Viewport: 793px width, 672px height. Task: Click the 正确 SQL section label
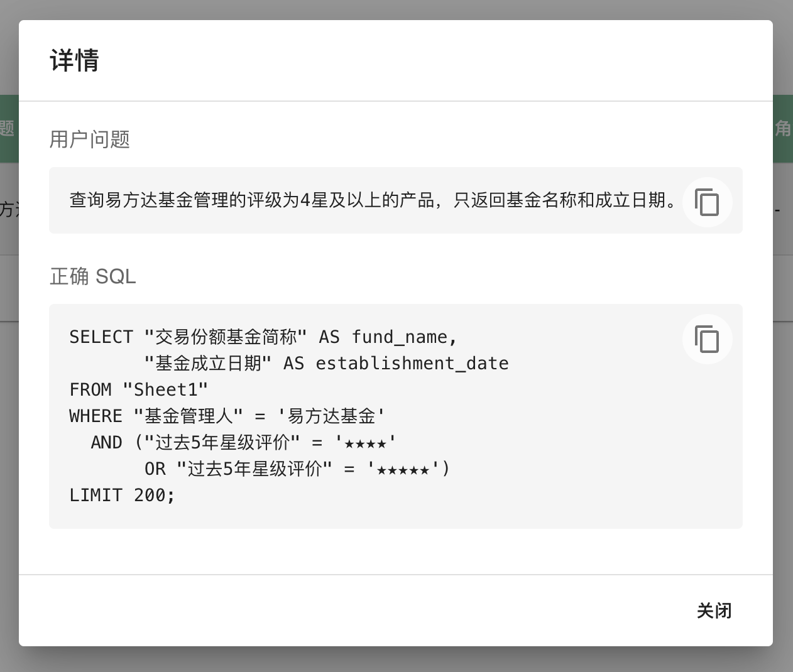click(x=93, y=276)
